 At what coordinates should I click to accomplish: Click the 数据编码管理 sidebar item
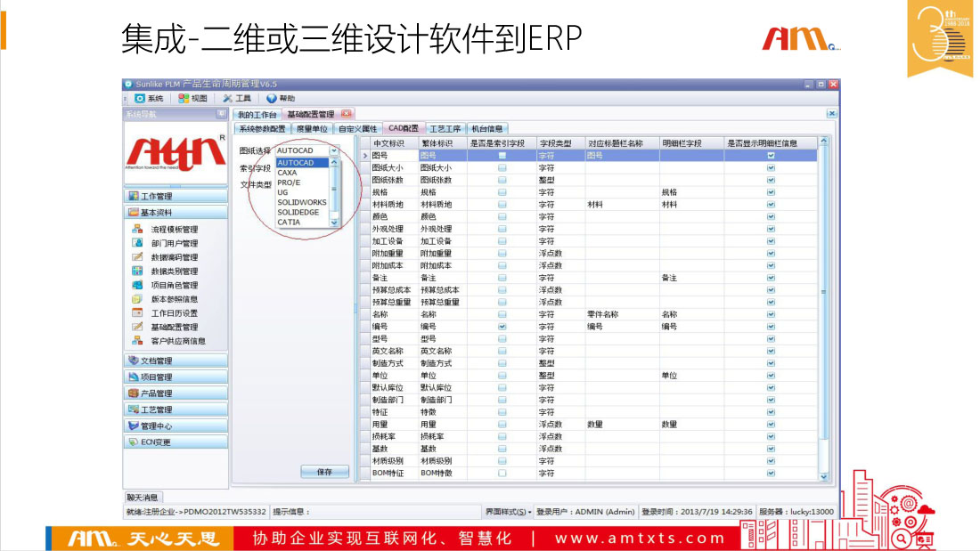tap(173, 257)
